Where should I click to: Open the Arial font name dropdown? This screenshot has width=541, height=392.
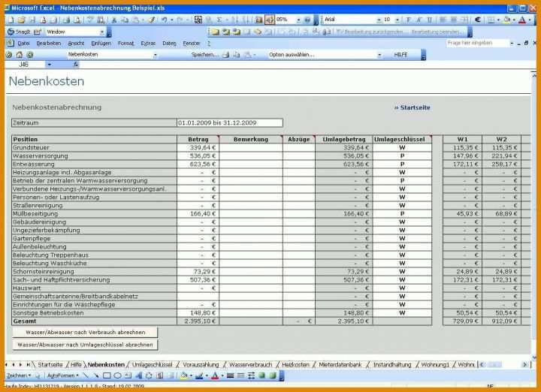(379, 20)
